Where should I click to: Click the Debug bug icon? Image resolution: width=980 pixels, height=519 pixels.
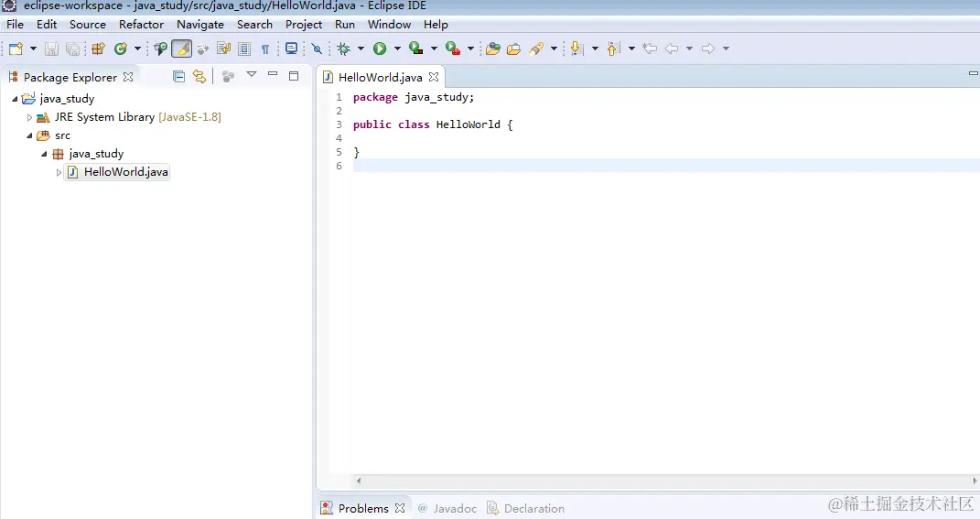[343, 49]
